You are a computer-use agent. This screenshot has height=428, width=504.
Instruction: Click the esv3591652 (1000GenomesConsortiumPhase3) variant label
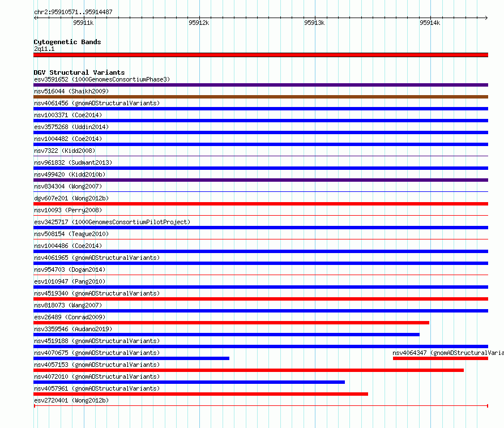[x=102, y=79]
